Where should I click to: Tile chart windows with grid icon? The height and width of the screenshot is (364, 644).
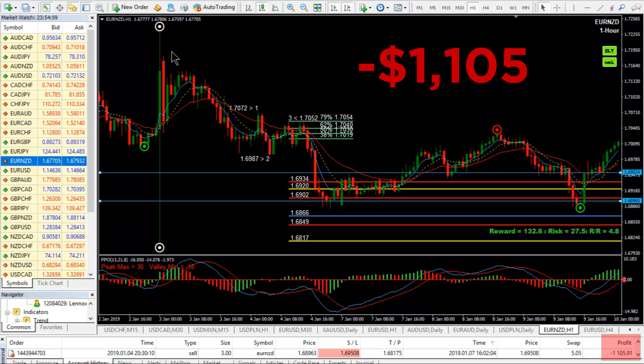(x=317, y=7)
